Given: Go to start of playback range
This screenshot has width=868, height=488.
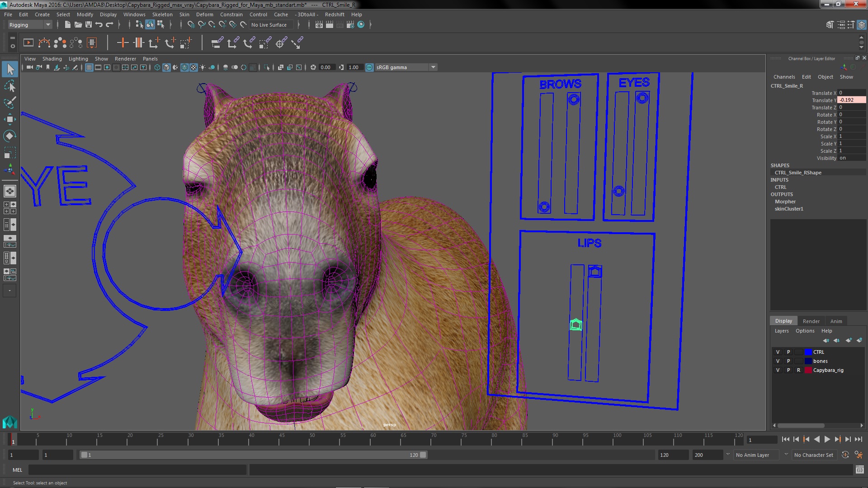Looking at the screenshot, I should (785, 439).
